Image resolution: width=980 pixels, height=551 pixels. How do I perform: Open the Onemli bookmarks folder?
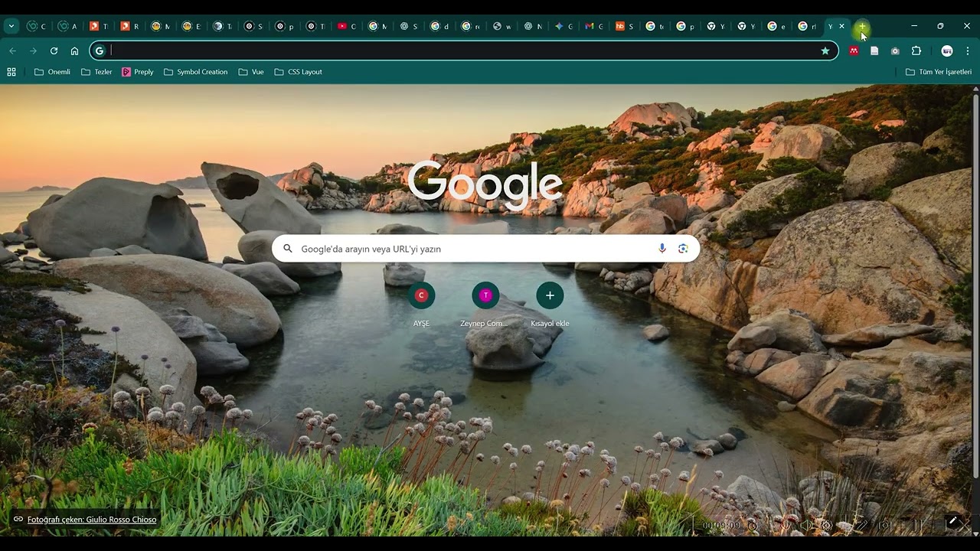52,72
